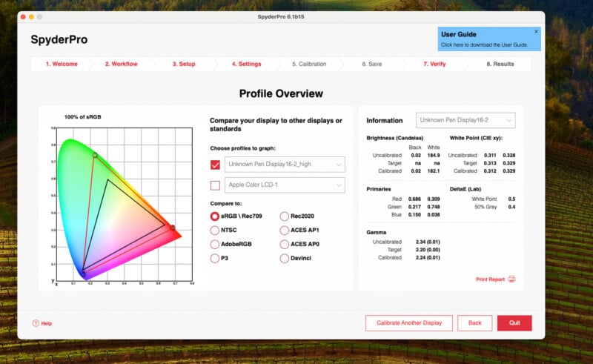The width and height of the screenshot is (593, 364).
Task: Click the Profile Overview heading
Action: (x=281, y=93)
